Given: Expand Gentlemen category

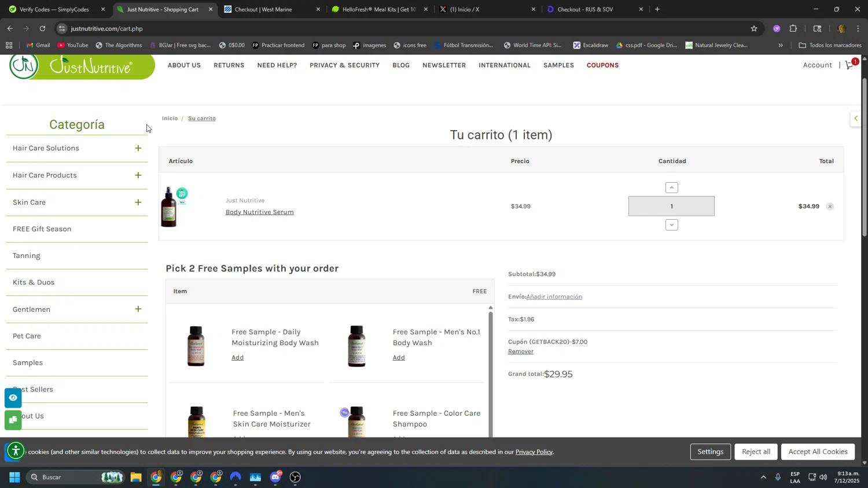Looking at the screenshot, I should point(138,309).
